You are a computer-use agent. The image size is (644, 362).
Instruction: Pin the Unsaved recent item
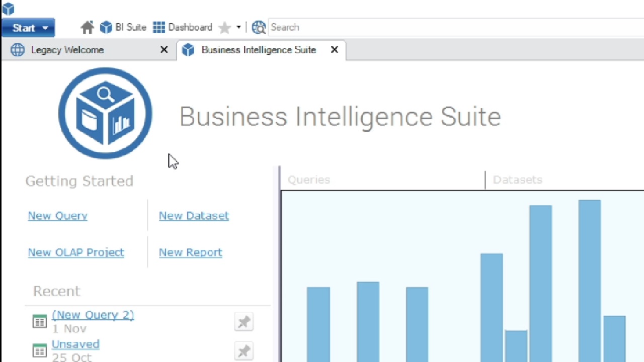tap(244, 351)
